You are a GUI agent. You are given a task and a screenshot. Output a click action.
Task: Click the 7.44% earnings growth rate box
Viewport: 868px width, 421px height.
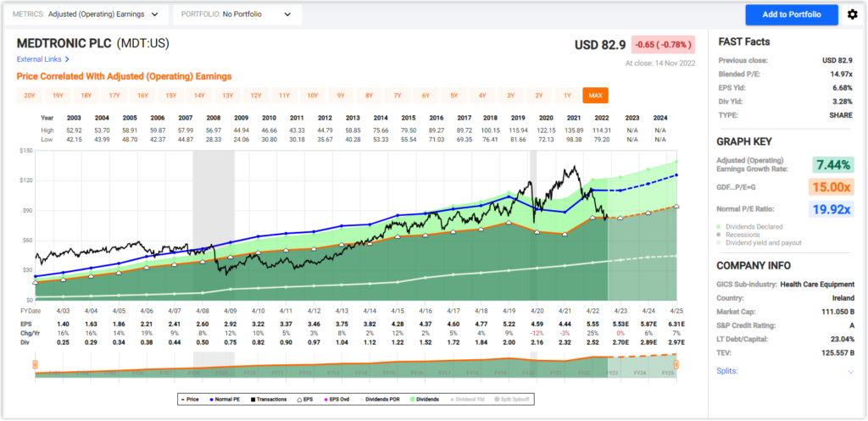pos(834,165)
